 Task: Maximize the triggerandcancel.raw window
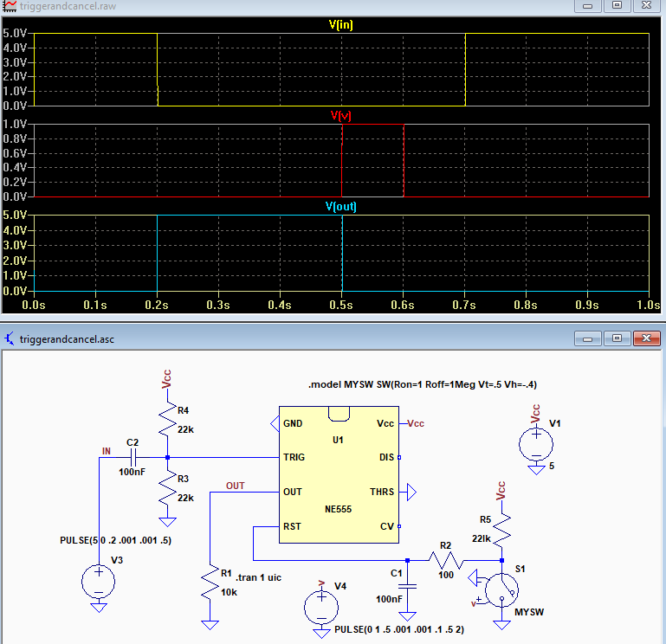click(x=618, y=5)
